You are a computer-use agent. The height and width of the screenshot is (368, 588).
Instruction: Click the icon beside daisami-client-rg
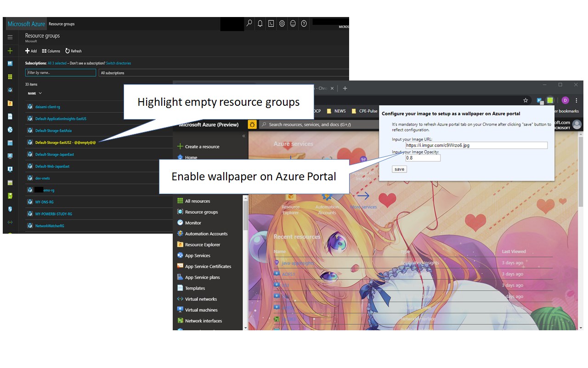[x=30, y=107]
